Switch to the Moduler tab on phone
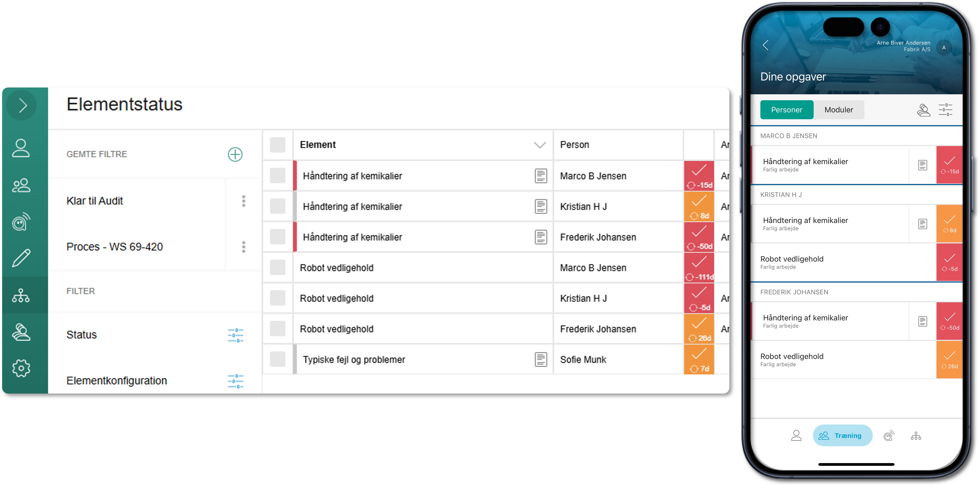 [x=838, y=110]
